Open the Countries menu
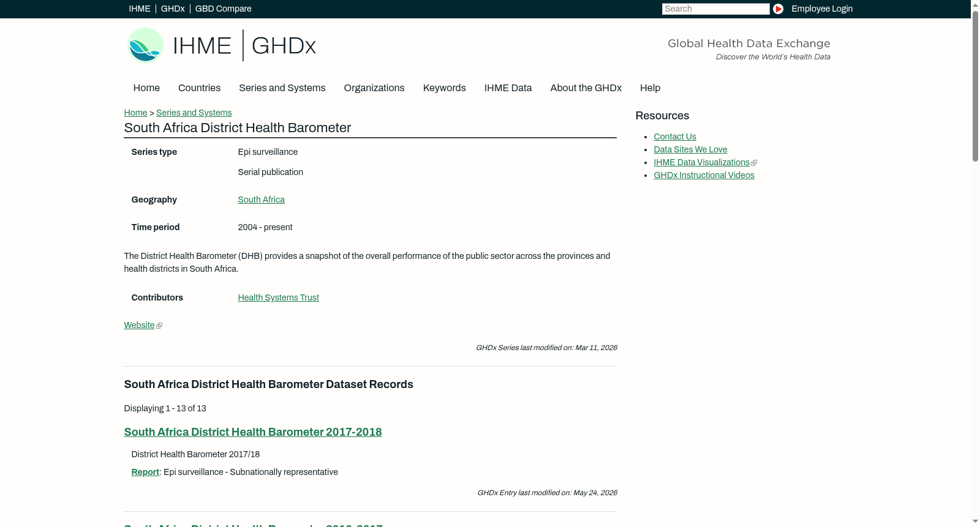 click(x=199, y=88)
